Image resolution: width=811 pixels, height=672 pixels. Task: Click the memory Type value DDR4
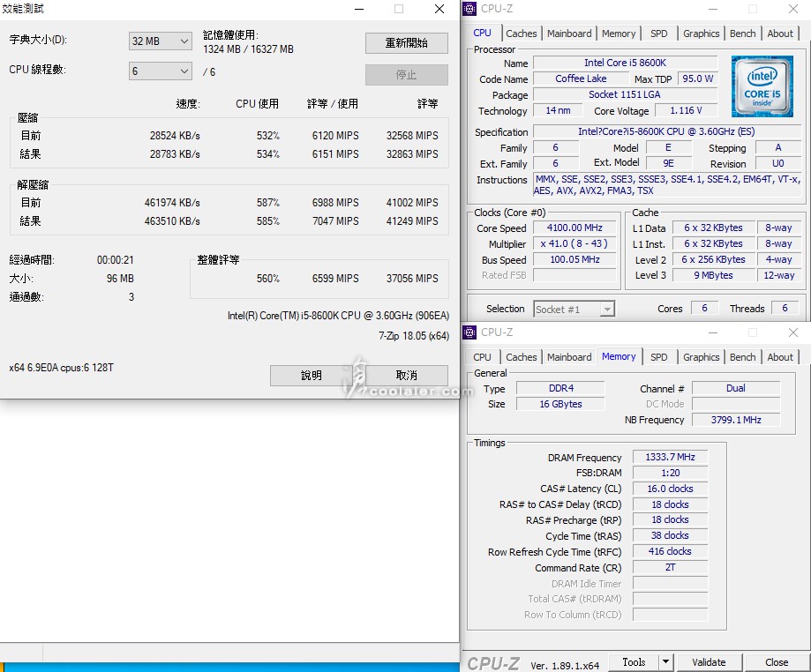[560, 388]
